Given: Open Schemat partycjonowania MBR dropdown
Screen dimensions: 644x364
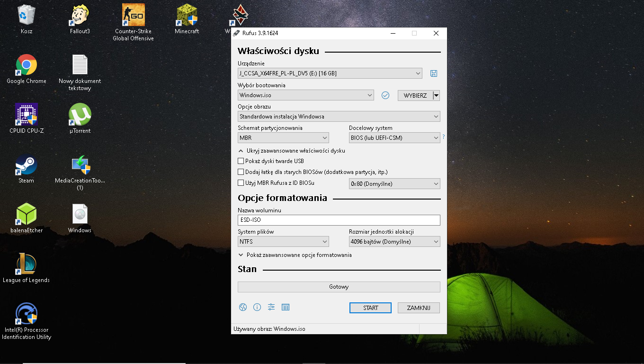Looking at the screenshot, I should 283,138.
